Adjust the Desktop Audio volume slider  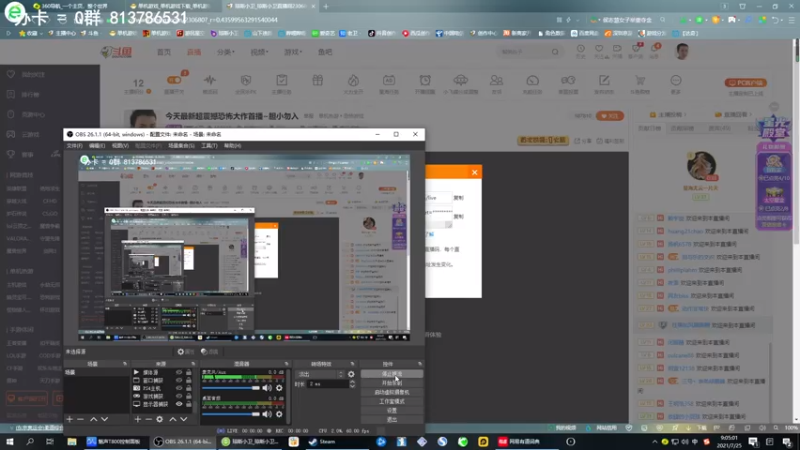pyautogui.click(x=231, y=414)
